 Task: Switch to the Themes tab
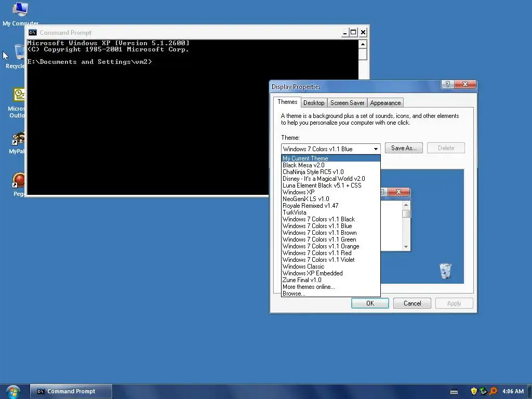(287, 102)
